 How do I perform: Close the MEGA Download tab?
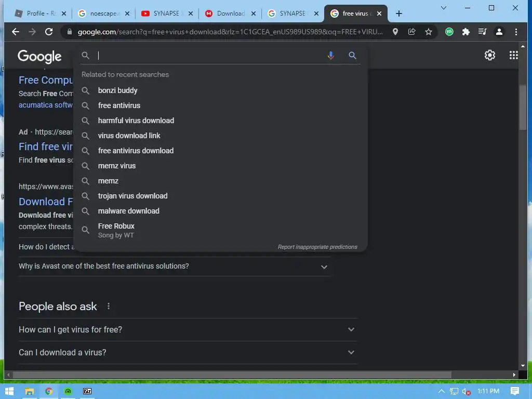(253, 14)
